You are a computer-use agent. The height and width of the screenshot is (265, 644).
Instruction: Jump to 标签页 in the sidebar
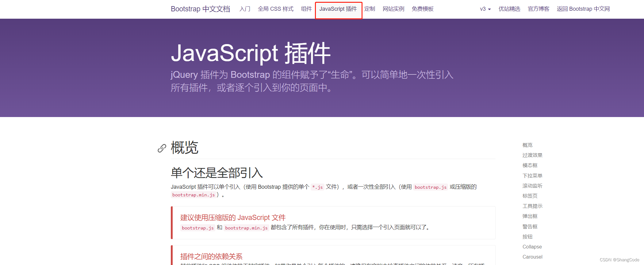pos(530,196)
